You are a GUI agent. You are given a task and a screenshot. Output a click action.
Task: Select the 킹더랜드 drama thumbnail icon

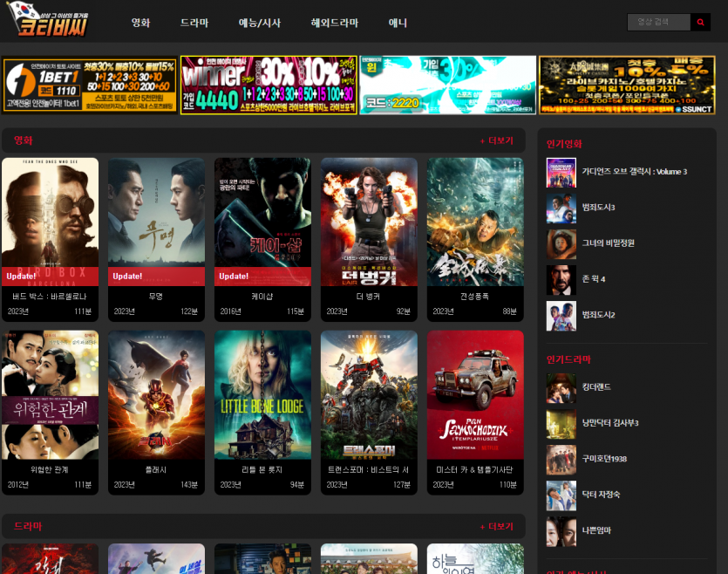[x=561, y=388]
